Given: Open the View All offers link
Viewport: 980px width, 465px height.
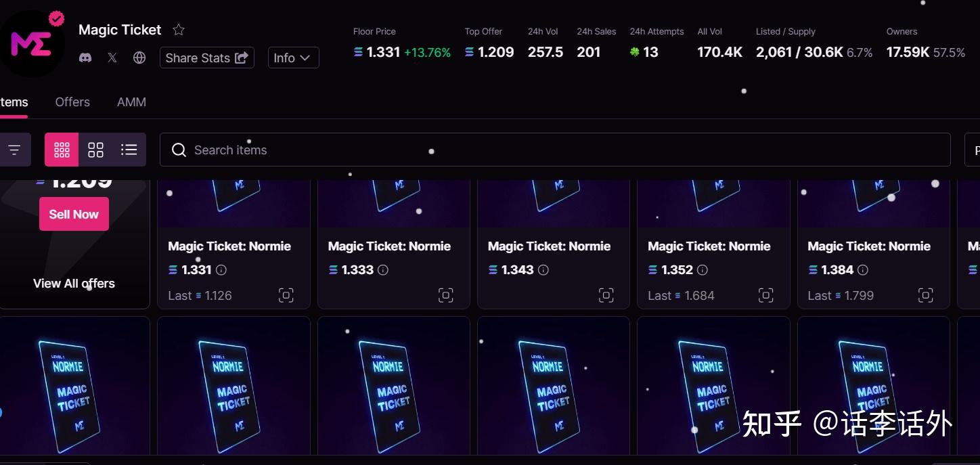Looking at the screenshot, I should [74, 284].
